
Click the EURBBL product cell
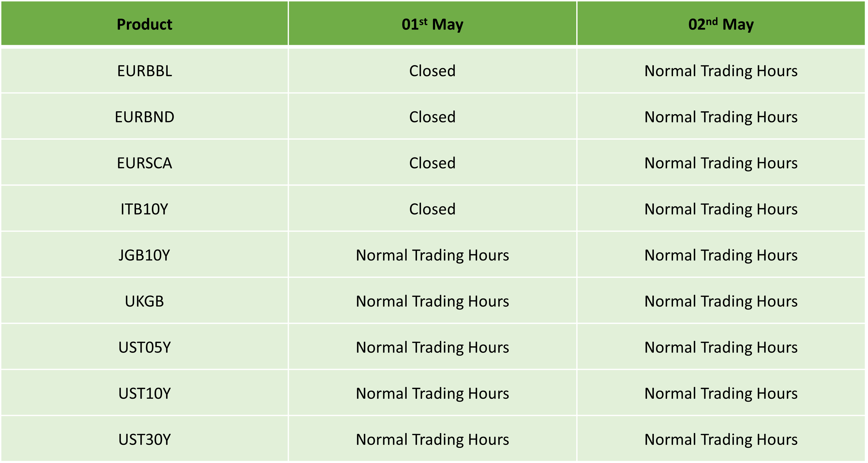[x=144, y=71]
